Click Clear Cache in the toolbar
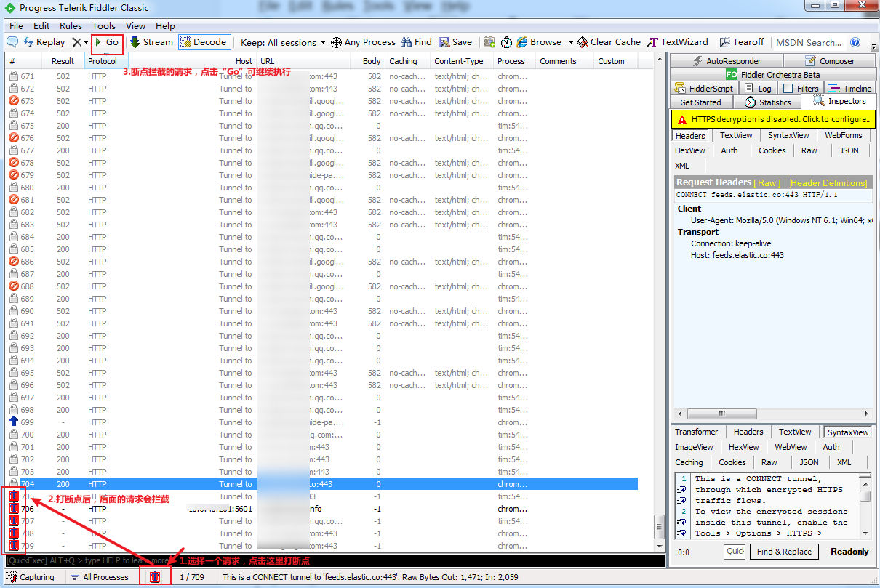The width and height of the screenshot is (880, 588). (609, 42)
